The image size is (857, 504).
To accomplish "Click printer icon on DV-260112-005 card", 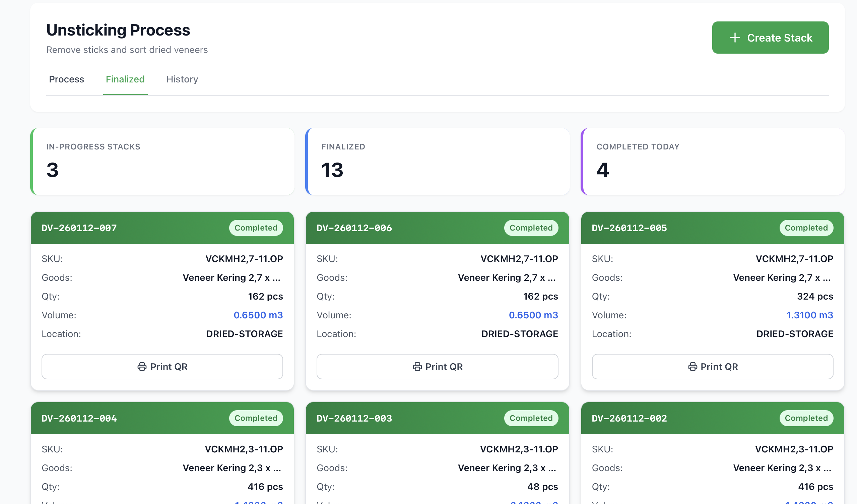I will [693, 367].
